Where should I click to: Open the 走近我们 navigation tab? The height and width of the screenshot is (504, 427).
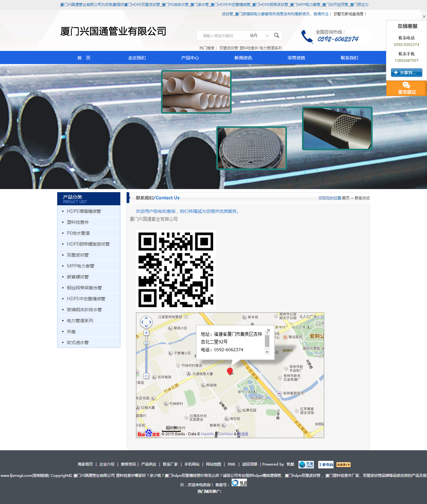point(137,58)
